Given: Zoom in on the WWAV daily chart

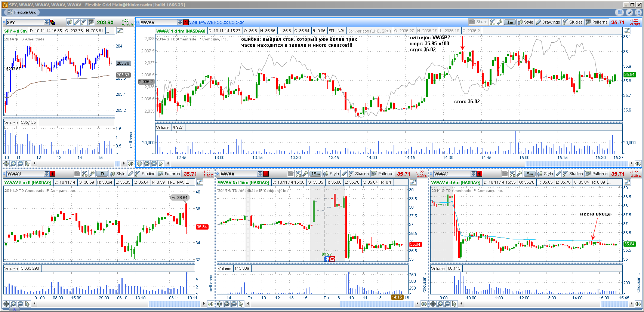Looking at the screenshot, I should (x=13, y=304).
